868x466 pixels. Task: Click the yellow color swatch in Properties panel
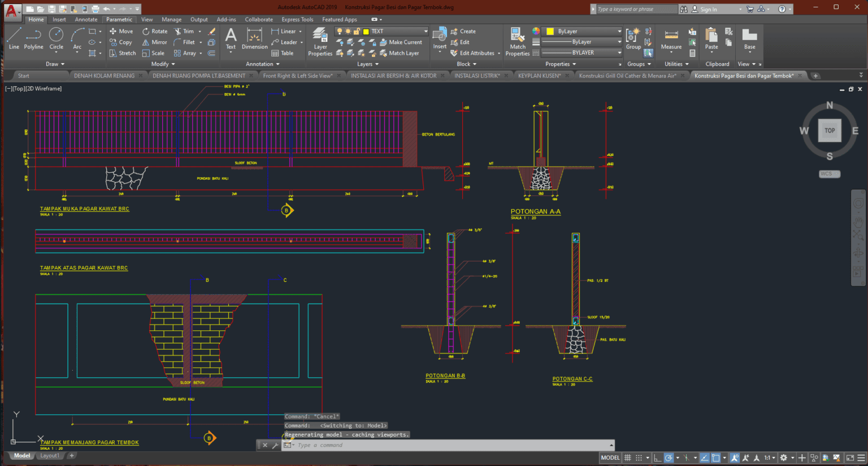550,31
